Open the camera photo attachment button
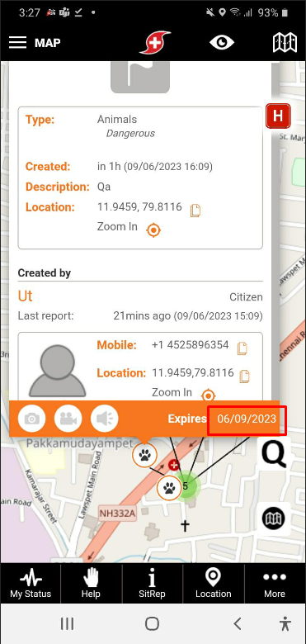This screenshot has width=306, height=644. tap(31, 419)
